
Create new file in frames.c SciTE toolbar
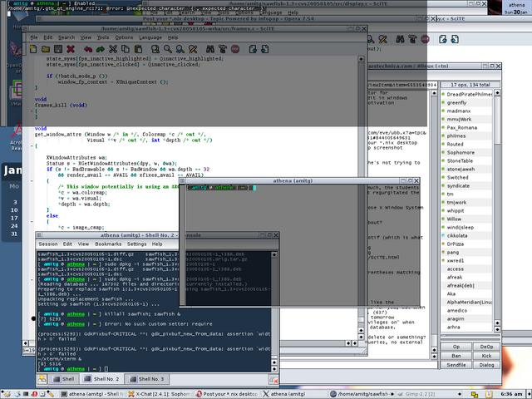(33, 49)
